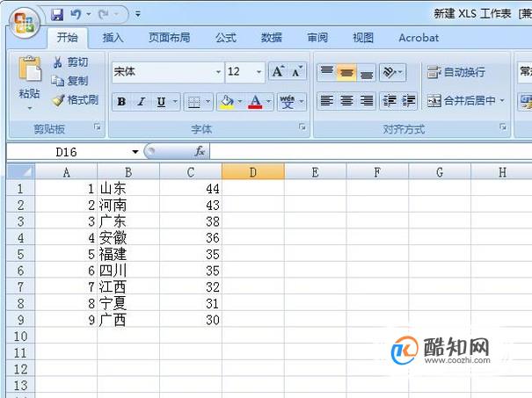Viewport: 532px width, 398px height.
Task: Open the 宋体 font name dropdown
Action: [x=218, y=72]
